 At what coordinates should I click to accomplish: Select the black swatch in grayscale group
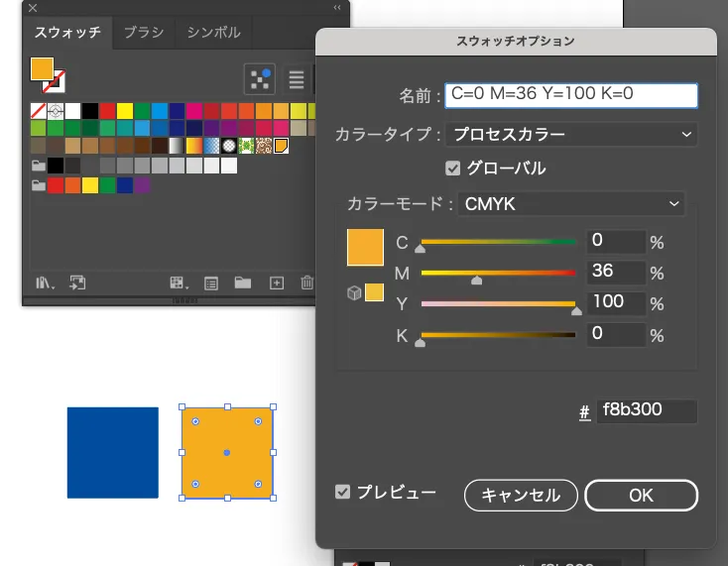(56, 166)
